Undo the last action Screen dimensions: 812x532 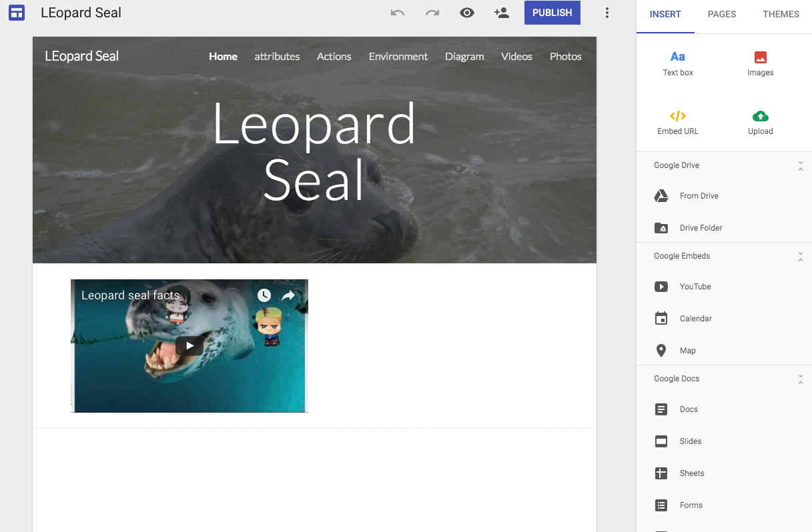398,13
